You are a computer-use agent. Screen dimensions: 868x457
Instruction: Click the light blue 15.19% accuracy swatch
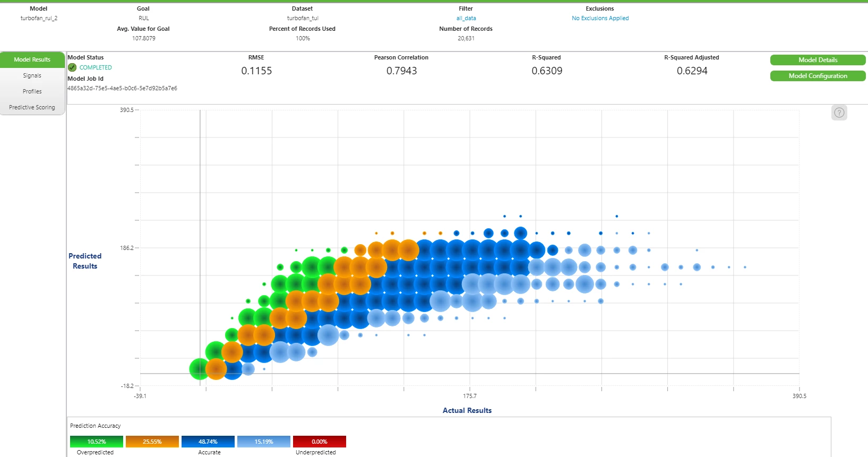coord(264,442)
